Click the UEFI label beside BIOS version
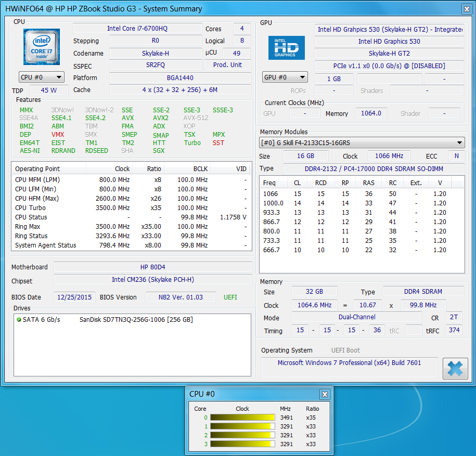476x456 pixels. tap(230, 297)
